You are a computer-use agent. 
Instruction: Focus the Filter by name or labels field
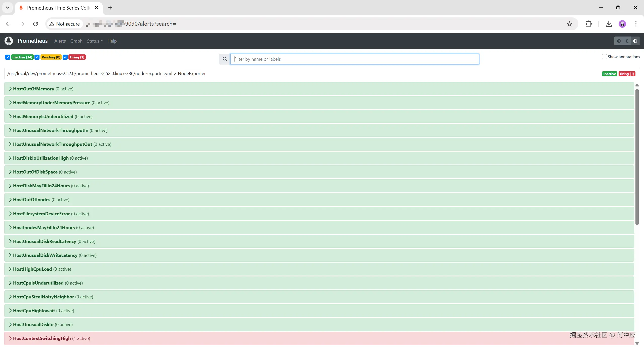(354, 59)
